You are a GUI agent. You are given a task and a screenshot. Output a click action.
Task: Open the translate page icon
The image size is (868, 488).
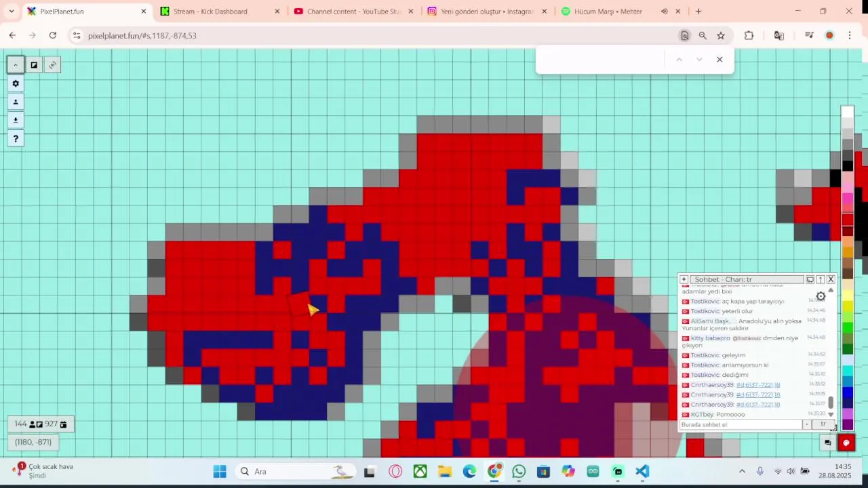[778, 35]
